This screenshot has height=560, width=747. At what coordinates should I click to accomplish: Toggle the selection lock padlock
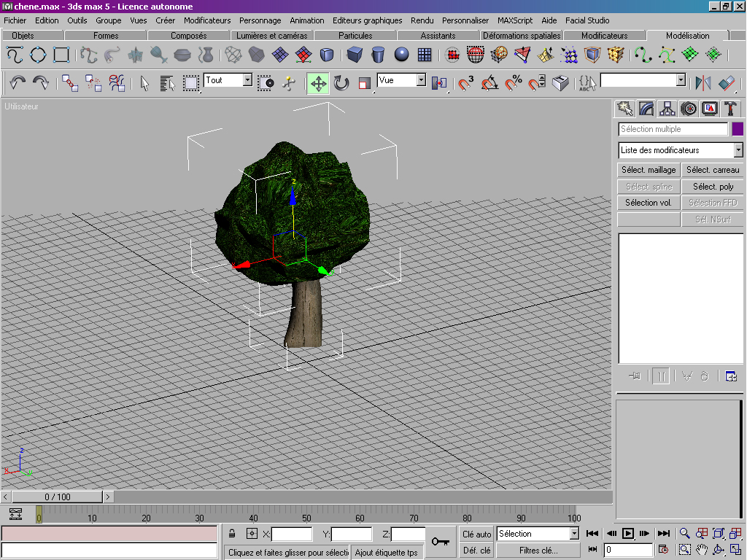[232, 533]
